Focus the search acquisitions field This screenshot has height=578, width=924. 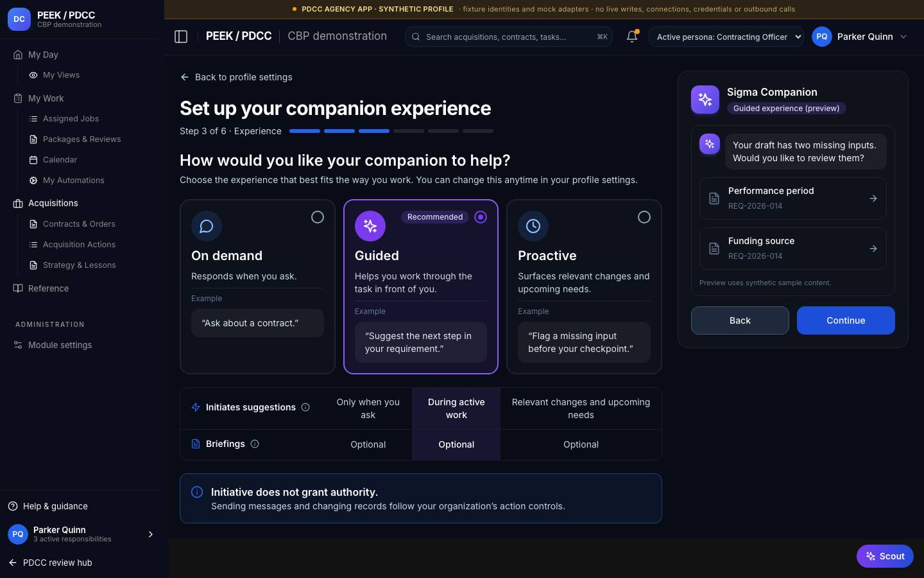tap(508, 37)
